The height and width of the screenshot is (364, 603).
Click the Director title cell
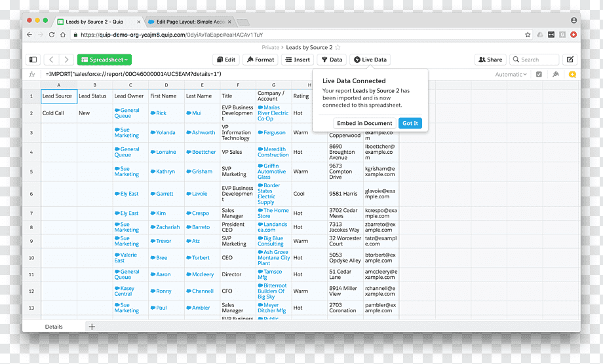tap(238, 274)
